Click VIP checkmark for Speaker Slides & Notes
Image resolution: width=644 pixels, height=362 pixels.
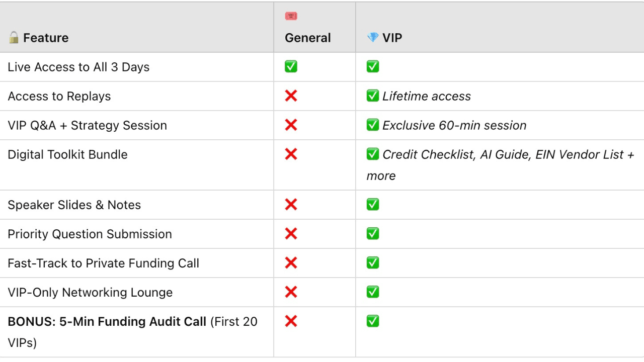[372, 205]
